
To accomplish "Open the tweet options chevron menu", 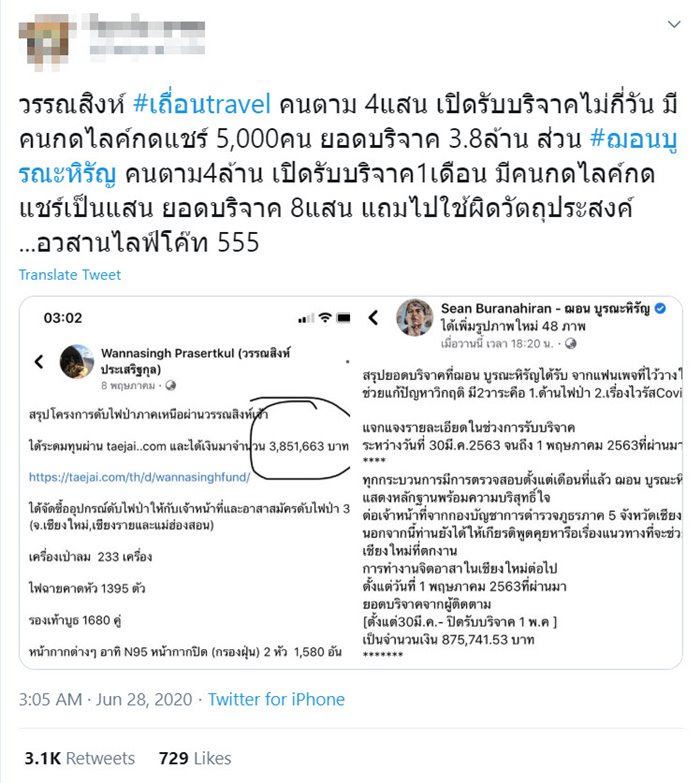I will point(674,24).
